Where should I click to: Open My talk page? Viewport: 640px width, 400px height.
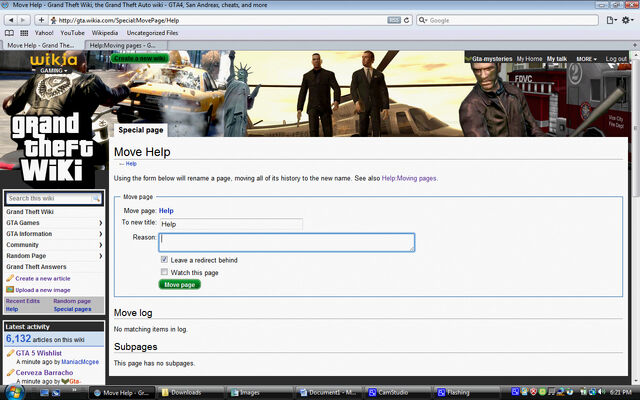click(557, 59)
